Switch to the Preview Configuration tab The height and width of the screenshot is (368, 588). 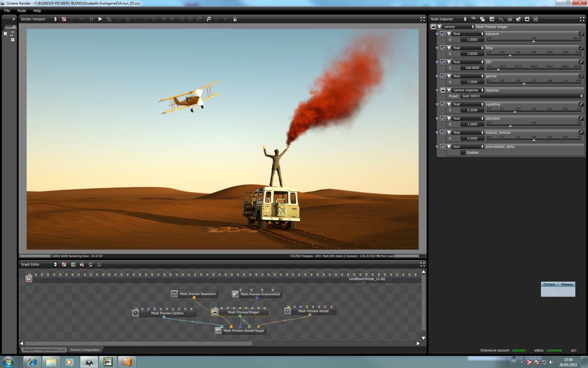click(x=85, y=350)
